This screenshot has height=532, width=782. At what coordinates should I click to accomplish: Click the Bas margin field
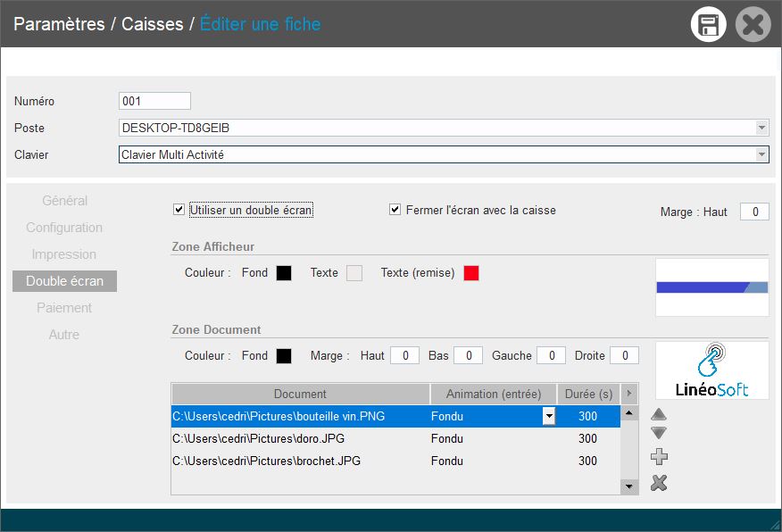click(468, 355)
